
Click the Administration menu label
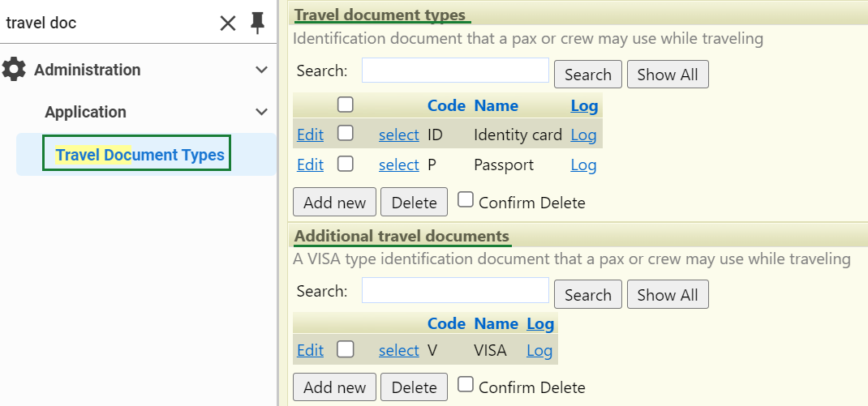[x=88, y=70]
